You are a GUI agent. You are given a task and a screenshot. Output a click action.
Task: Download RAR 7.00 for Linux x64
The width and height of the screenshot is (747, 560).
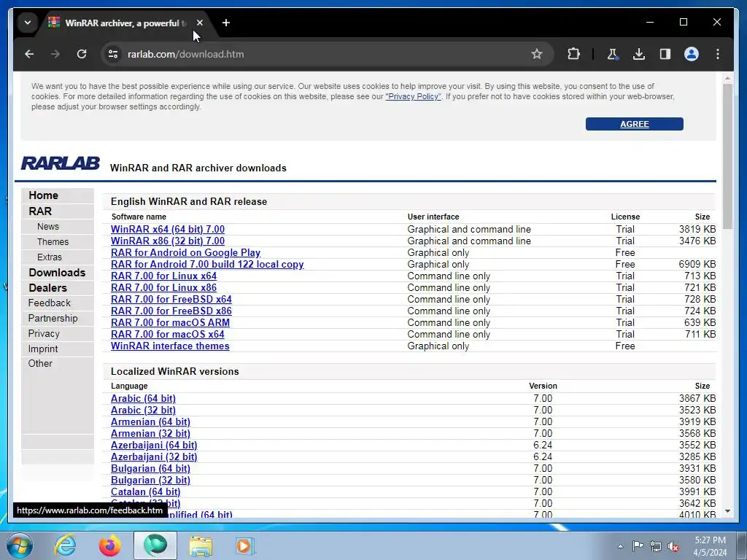click(x=164, y=276)
